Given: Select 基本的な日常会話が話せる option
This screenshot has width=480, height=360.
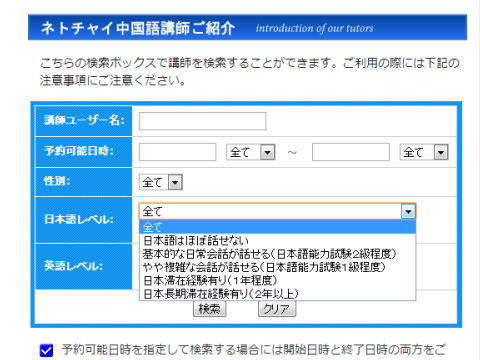Looking at the screenshot, I should point(277,254).
